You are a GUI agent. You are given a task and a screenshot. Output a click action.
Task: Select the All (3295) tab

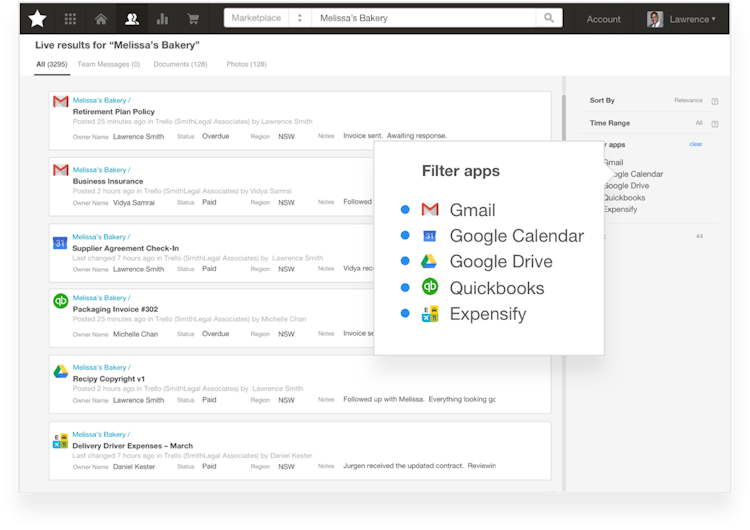[52, 64]
